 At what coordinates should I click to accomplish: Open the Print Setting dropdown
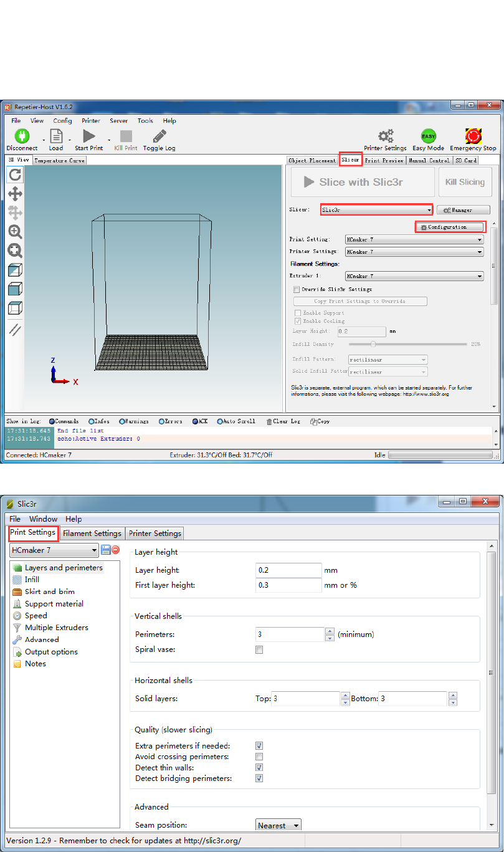pyautogui.click(x=414, y=239)
